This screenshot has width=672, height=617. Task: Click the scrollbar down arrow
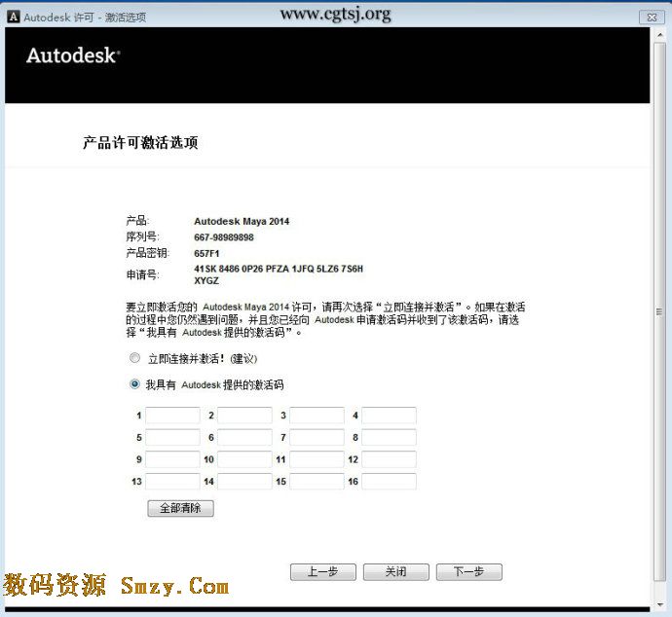pyautogui.click(x=659, y=604)
